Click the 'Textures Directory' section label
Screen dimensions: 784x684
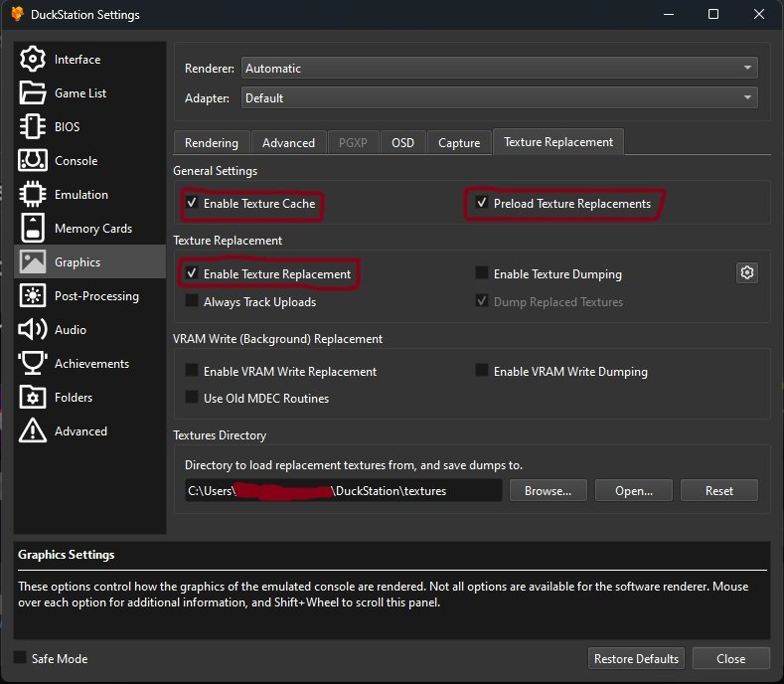[x=220, y=435]
